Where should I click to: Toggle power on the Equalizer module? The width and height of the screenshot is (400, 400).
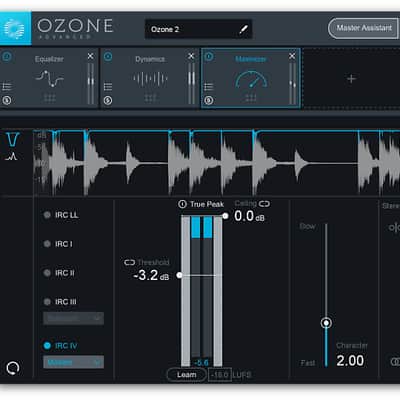coord(7,57)
